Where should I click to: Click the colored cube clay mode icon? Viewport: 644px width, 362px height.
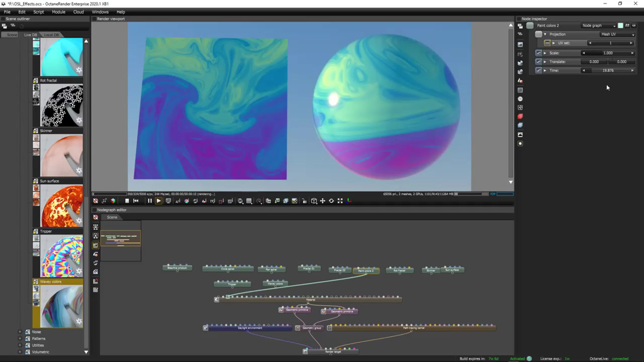click(113, 201)
